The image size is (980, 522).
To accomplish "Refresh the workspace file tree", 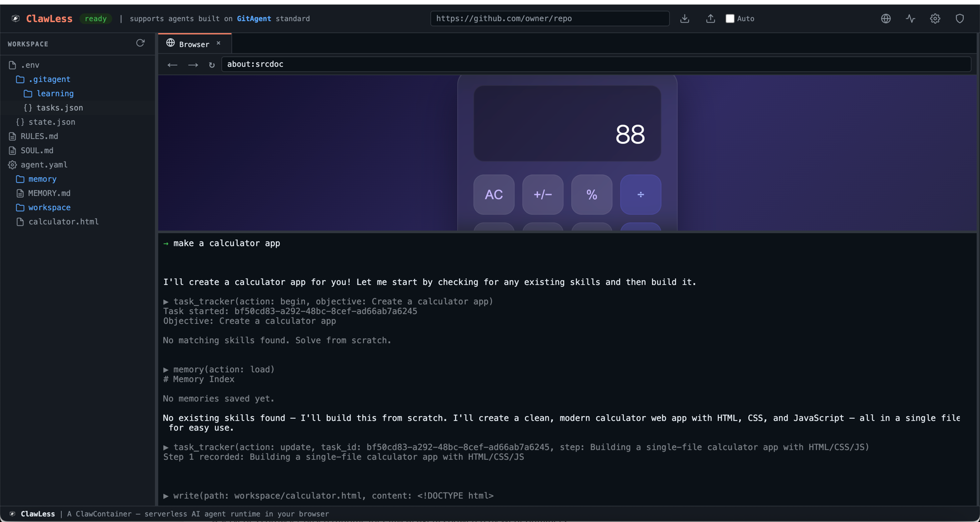I will click(x=140, y=43).
